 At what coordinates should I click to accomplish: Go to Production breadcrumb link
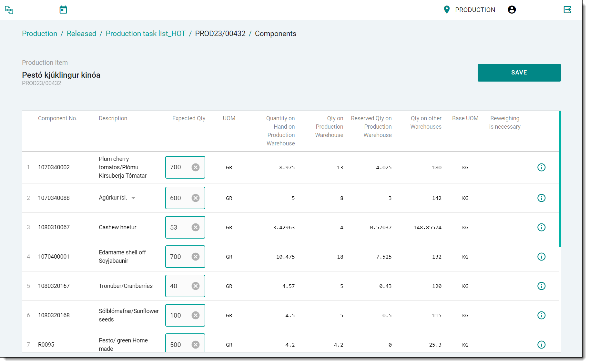(40, 34)
